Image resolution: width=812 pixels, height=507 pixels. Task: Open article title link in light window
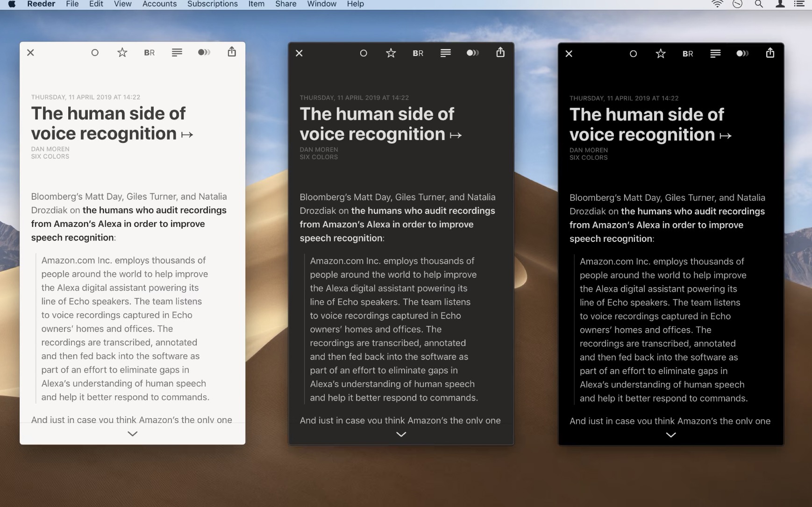[112, 123]
